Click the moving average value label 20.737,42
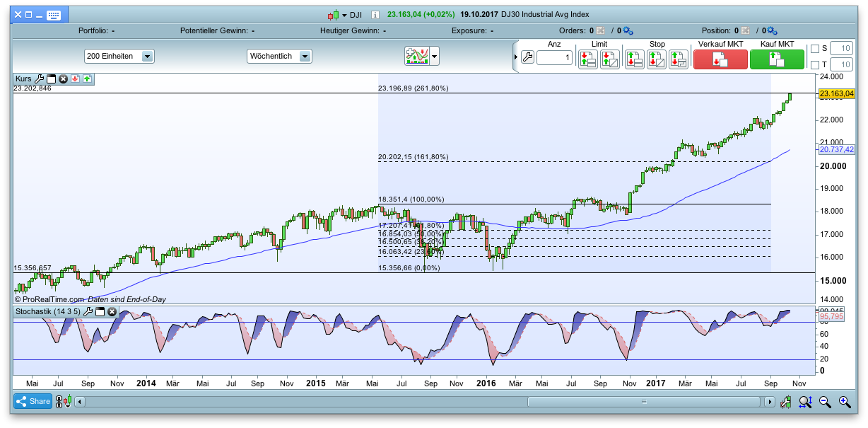Image resolution: width=868 pixels, height=428 pixels. (837, 149)
